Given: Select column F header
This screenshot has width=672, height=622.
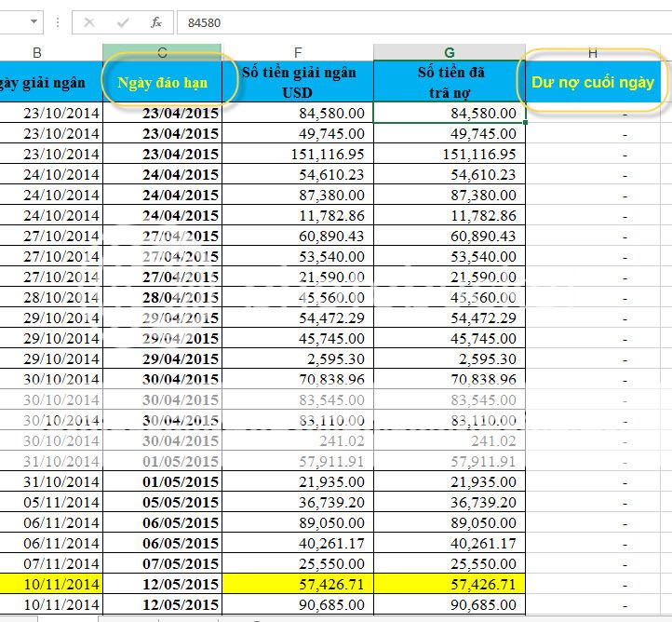Looking at the screenshot, I should pos(298,52).
